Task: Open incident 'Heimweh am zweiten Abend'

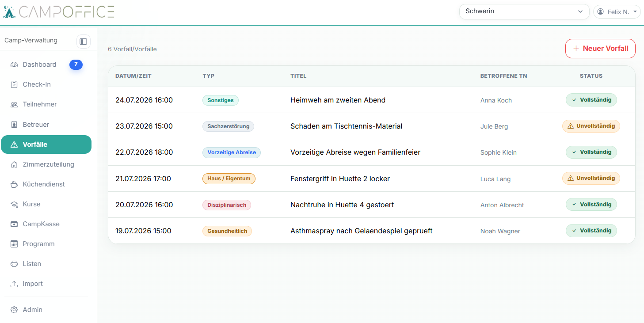Action: [x=338, y=100]
